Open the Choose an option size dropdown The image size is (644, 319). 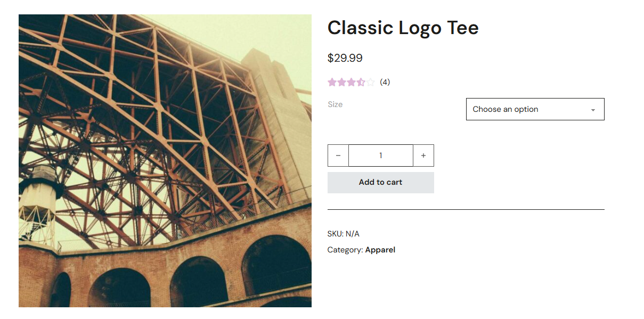click(x=535, y=109)
